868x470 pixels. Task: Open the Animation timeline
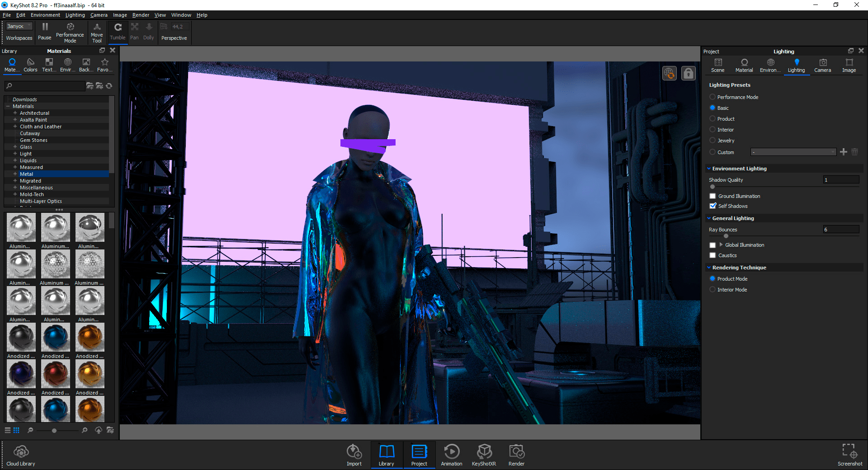tap(452, 455)
